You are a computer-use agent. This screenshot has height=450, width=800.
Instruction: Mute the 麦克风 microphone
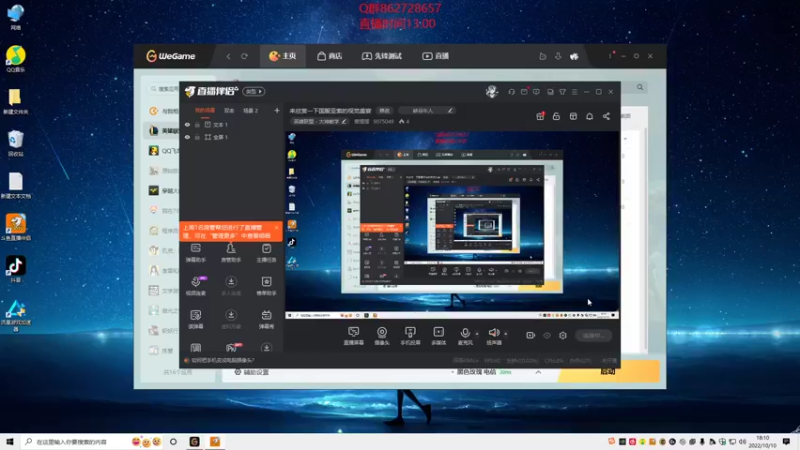(x=465, y=336)
